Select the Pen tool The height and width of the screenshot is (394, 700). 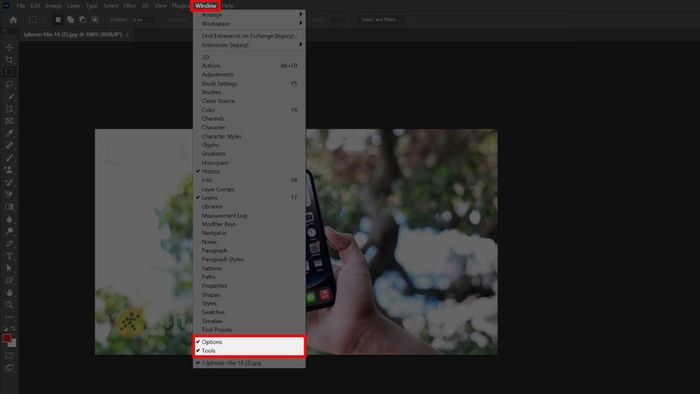pos(9,244)
